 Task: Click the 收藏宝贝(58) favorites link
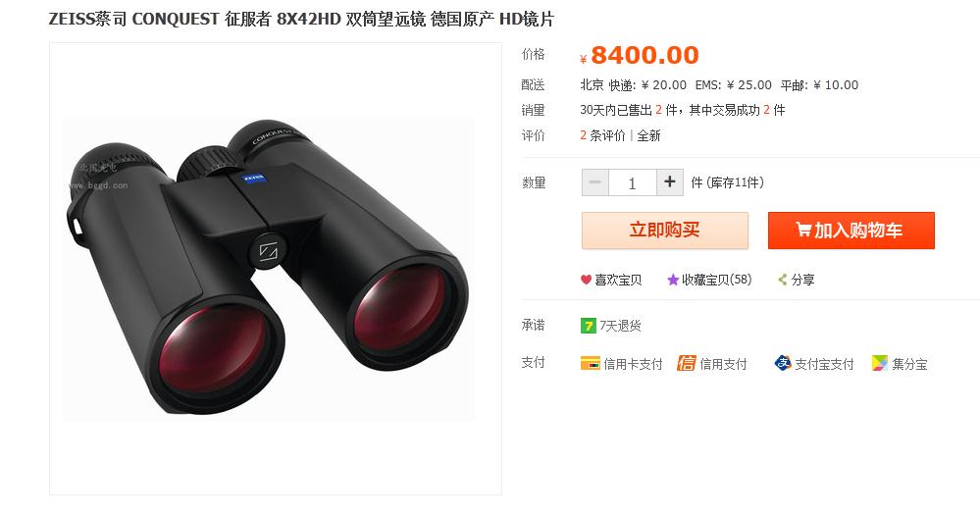tap(716, 280)
